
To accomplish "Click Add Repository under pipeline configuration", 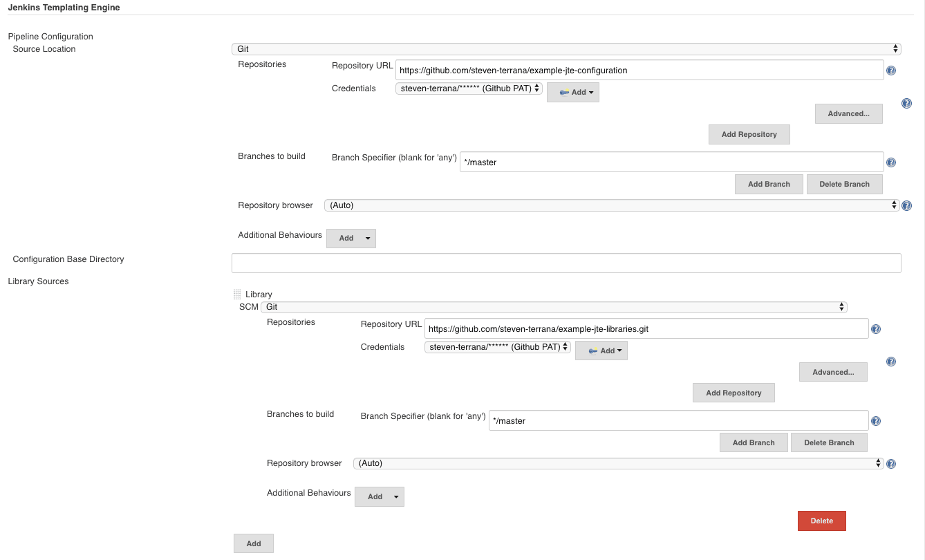I will coord(749,134).
